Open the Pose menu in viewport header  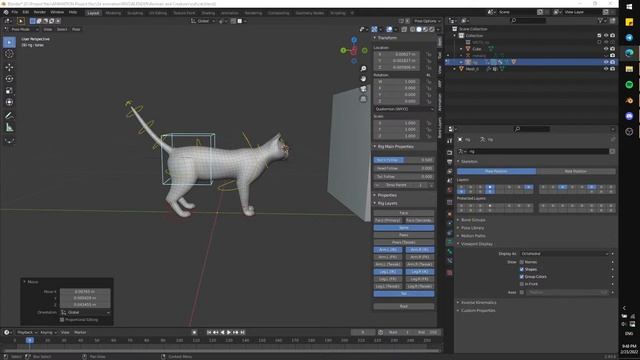[x=76, y=29]
